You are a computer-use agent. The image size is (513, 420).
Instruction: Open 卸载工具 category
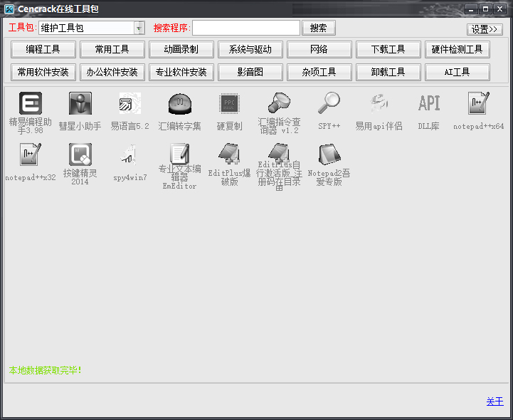[388, 72]
